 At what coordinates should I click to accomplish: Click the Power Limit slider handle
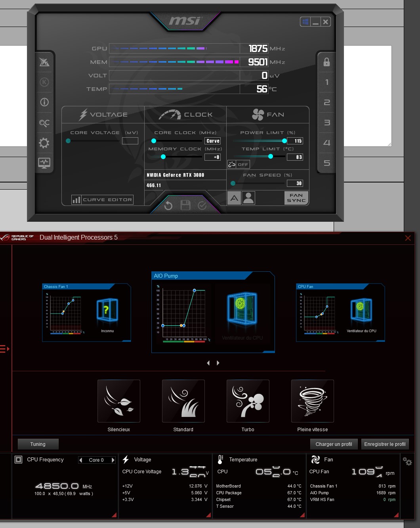tap(284, 141)
